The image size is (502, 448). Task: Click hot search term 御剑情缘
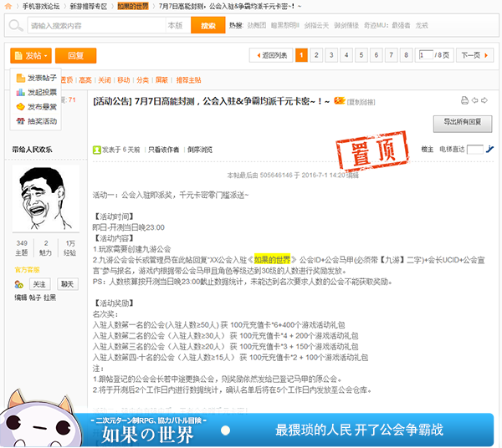(346, 25)
